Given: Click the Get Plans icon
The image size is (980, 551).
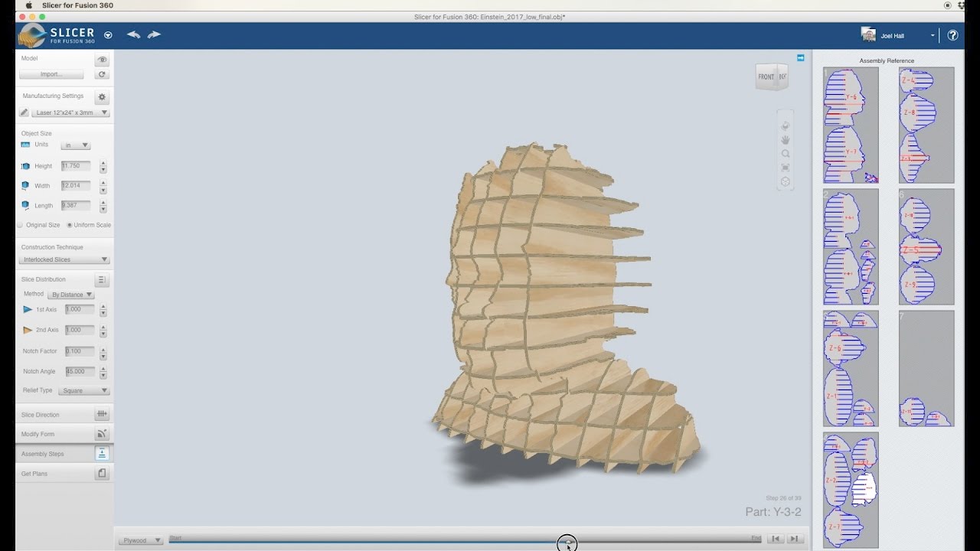Looking at the screenshot, I should pos(102,474).
